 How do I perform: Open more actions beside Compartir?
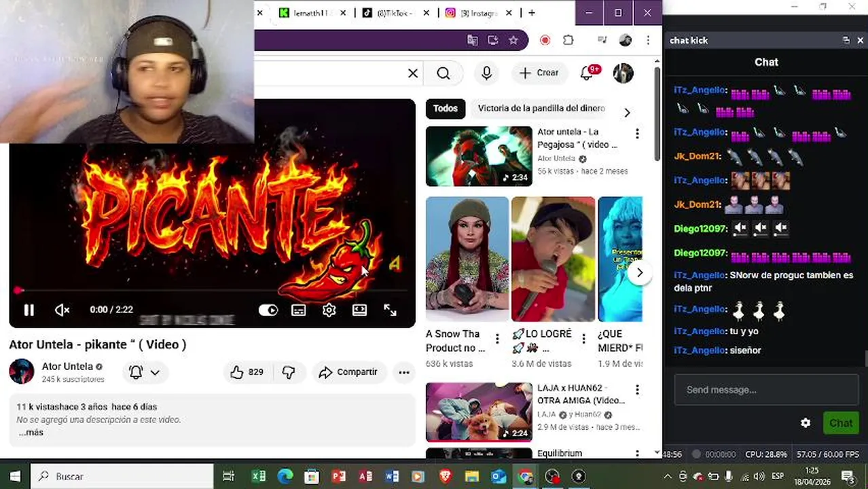click(x=404, y=372)
